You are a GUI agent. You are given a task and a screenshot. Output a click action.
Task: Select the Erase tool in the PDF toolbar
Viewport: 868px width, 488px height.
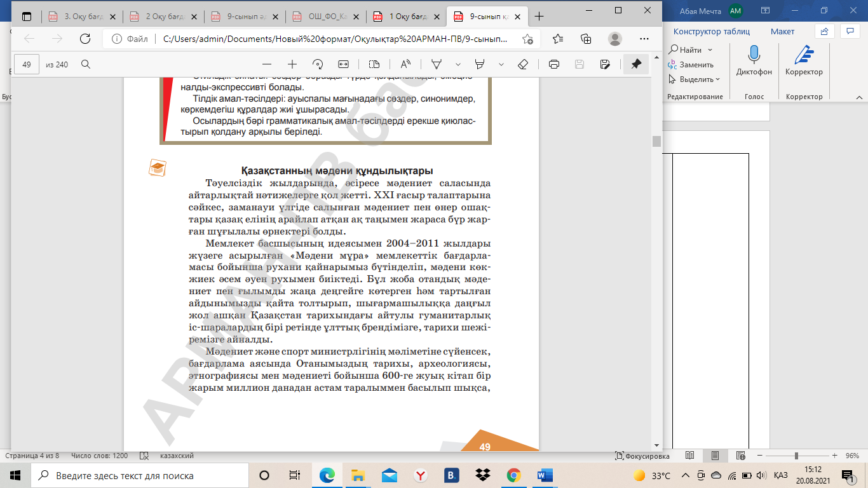(x=523, y=64)
